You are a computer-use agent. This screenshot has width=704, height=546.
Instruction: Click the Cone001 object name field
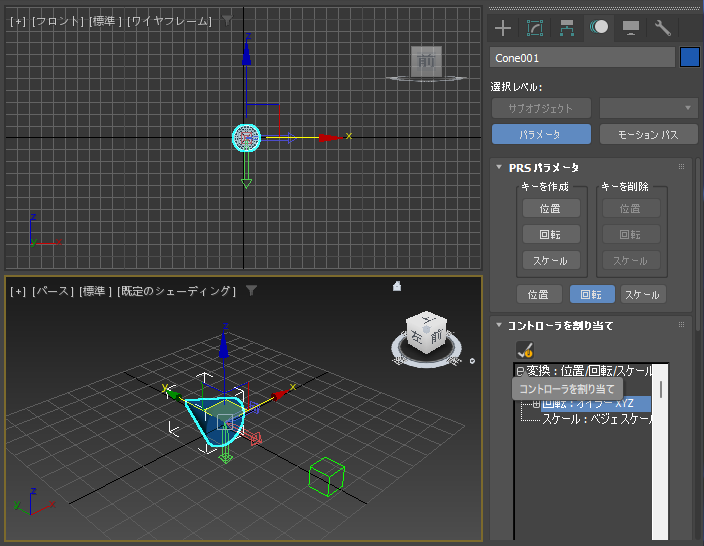tap(582, 57)
